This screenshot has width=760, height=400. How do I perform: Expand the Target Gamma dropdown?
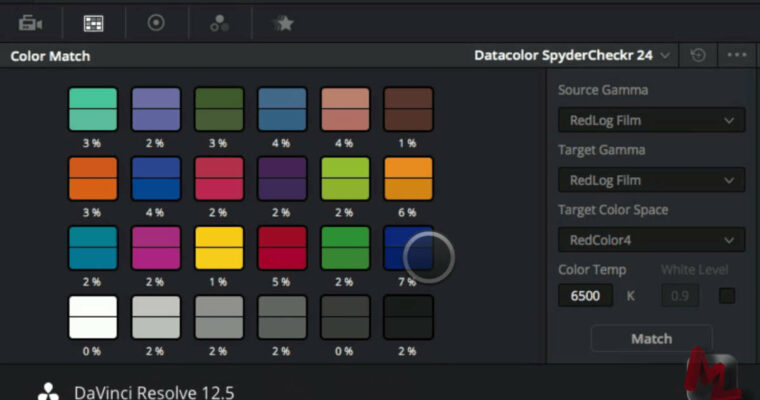[x=651, y=180]
